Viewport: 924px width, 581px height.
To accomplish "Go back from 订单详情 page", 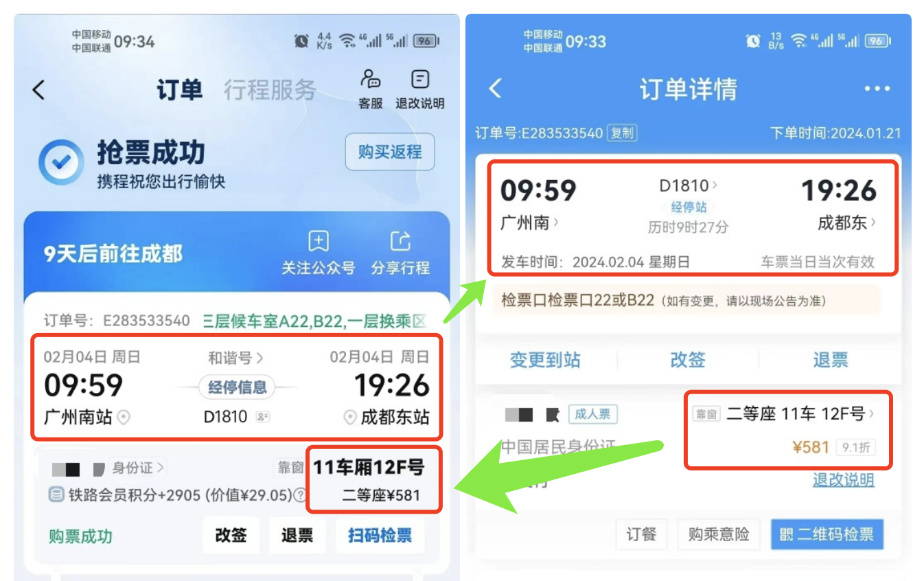I will tap(495, 88).
